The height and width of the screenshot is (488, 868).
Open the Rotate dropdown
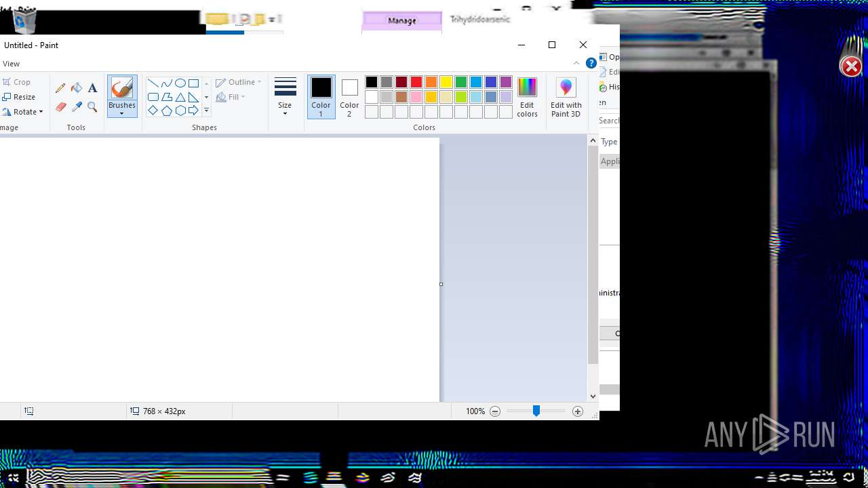23,112
